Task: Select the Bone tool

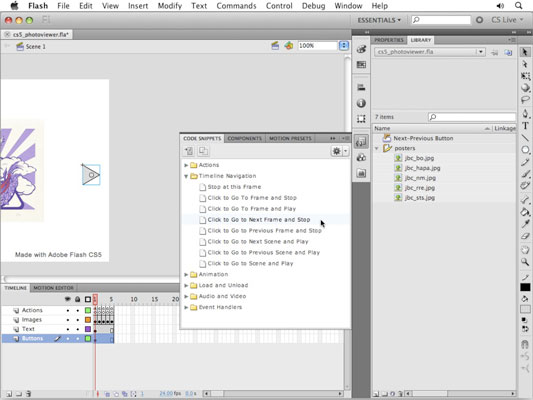Action: [525, 200]
